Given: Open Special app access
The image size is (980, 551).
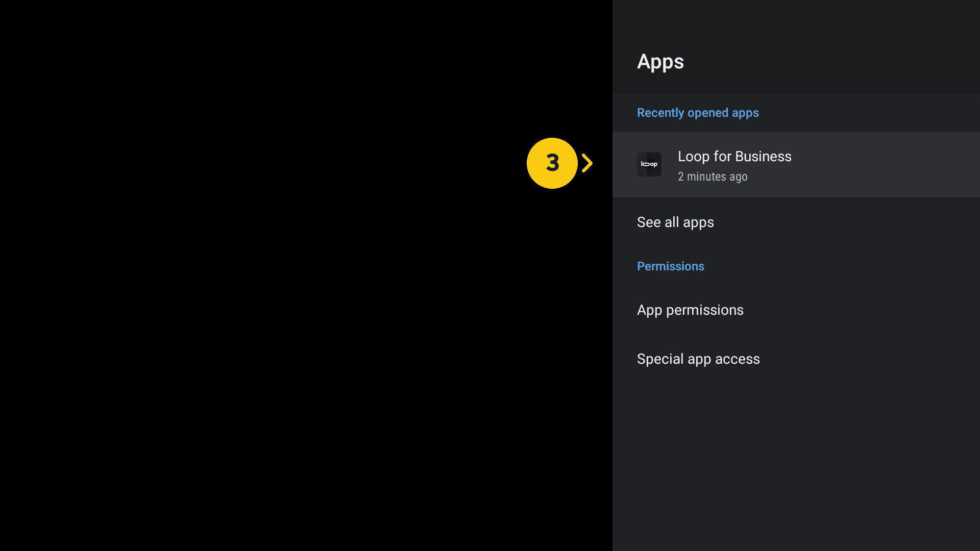Looking at the screenshot, I should [x=698, y=359].
